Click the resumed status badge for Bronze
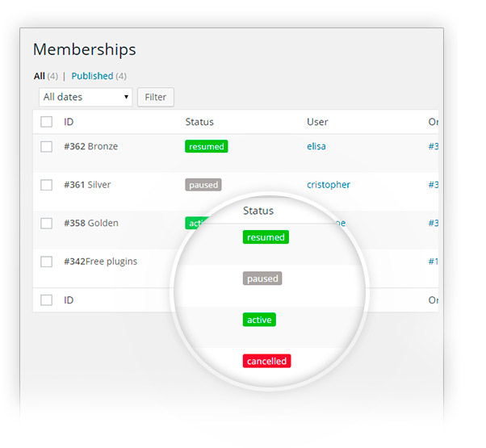Image resolution: width=486 pixels, height=448 pixels. click(207, 147)
